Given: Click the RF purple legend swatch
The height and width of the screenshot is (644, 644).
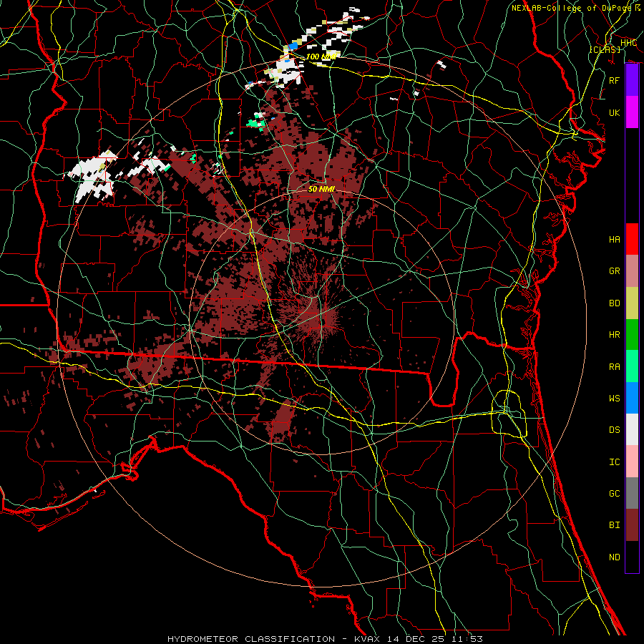Looking at the screenshot, I should (632, 80).
